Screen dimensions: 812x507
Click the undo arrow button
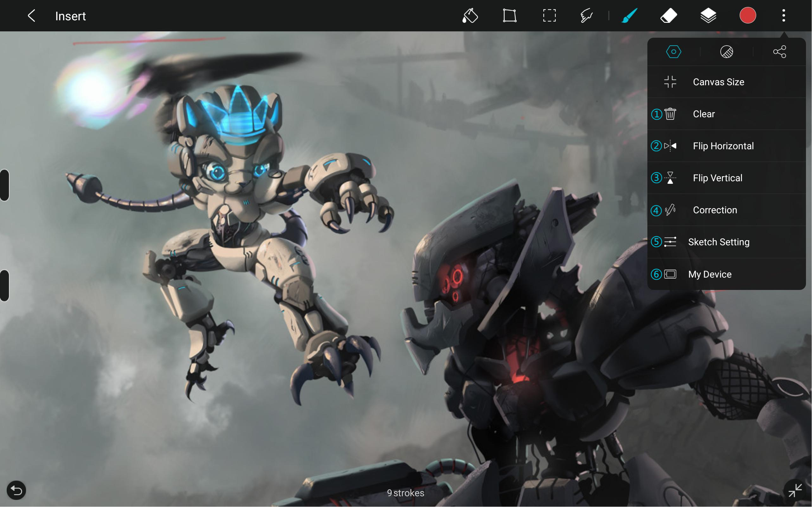16,490
